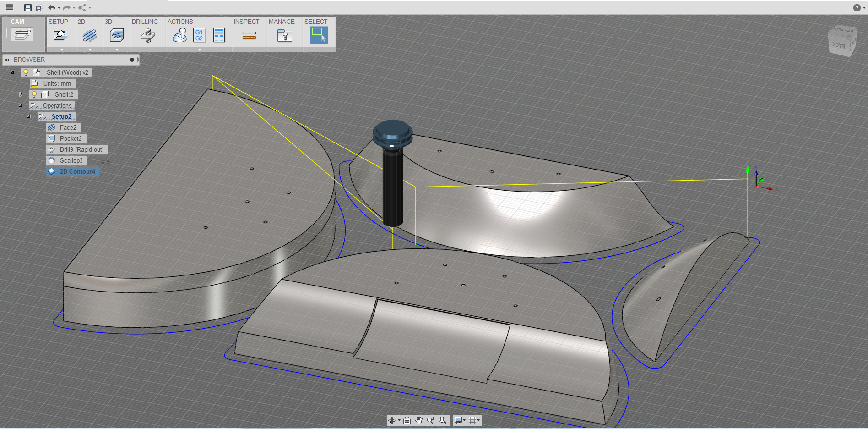The width and height of the screenshot is (868, 429).
Task: Click the ACTIONS toolbar label
Action: [x=180, y=22]
